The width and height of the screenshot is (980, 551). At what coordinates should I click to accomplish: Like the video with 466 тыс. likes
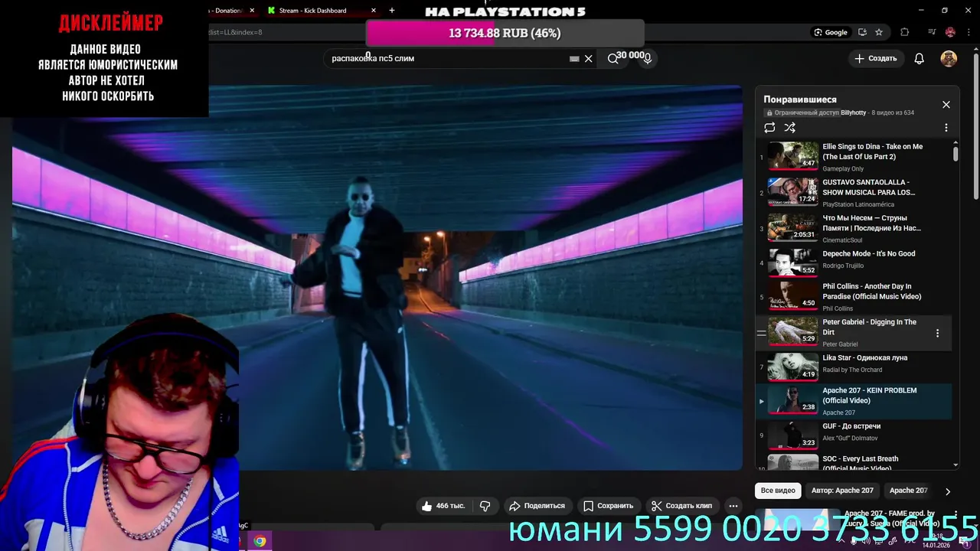(x=443, y=506)
